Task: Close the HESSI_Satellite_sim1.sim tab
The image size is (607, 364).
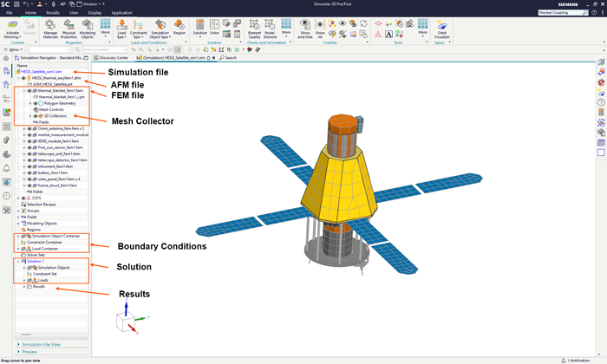Action: pyautogui.click(x=213, y=58)
